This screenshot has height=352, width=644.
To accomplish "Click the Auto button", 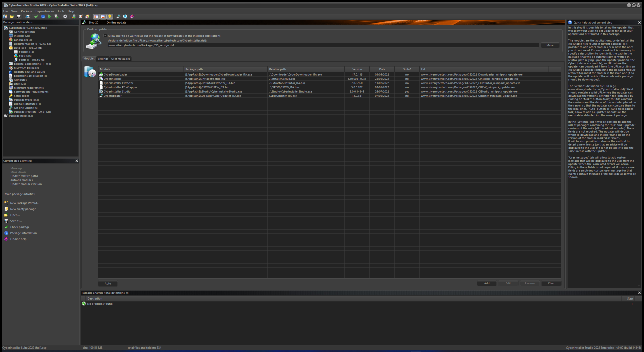I will pyautogui.click(x=108, y=283).
